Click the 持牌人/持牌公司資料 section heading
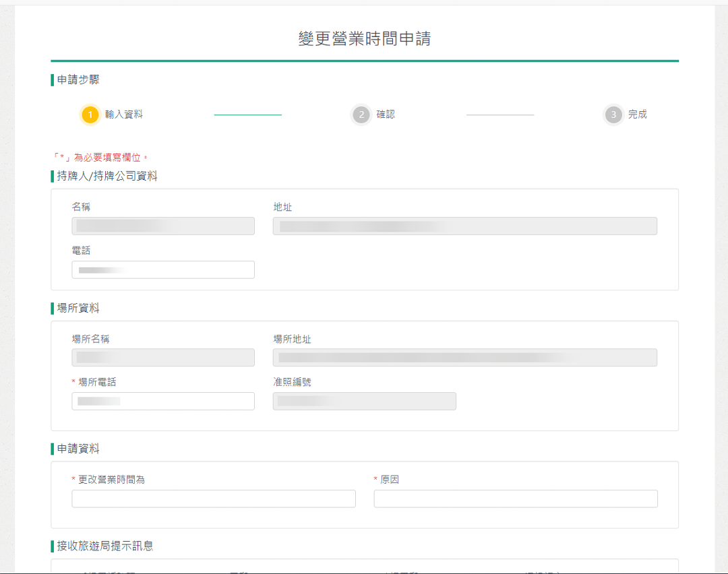Viewport: 728px width, 574px height. pos(107,177)
